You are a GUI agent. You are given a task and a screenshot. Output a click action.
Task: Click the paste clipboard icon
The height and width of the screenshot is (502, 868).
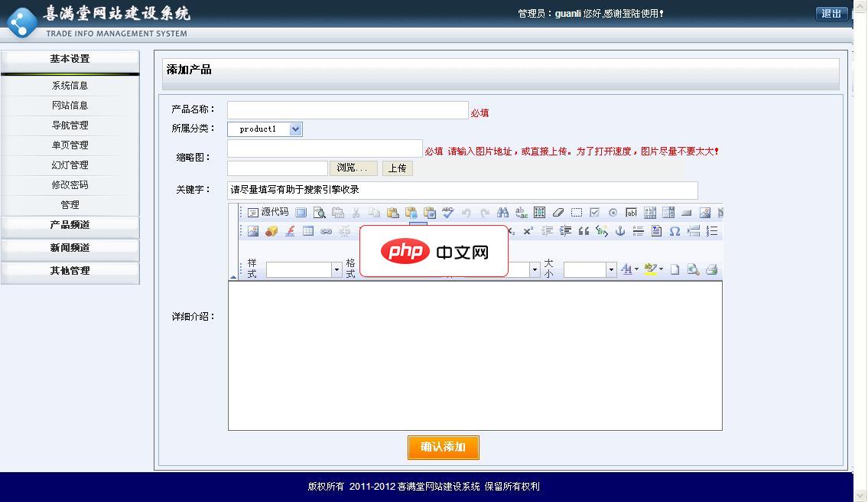392,212
